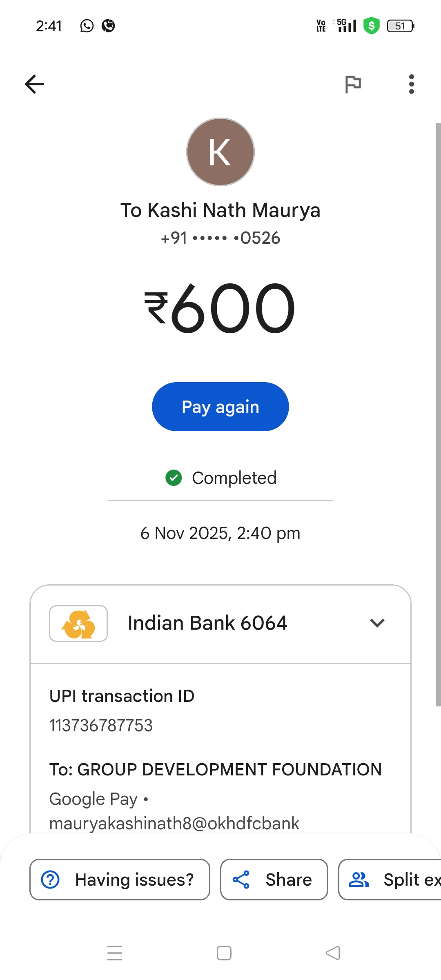Open the Having issues? help option
This screenshot has width=441, height=980.
point(120,880)
